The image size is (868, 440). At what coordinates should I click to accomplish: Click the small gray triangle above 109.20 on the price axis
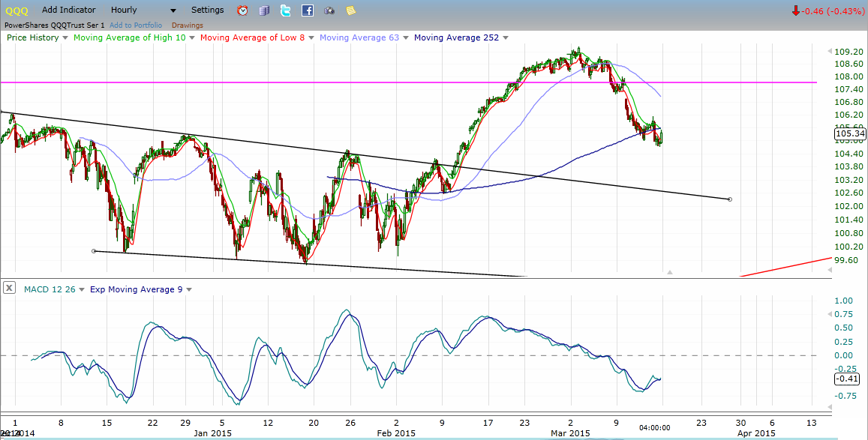click(829, 52)
